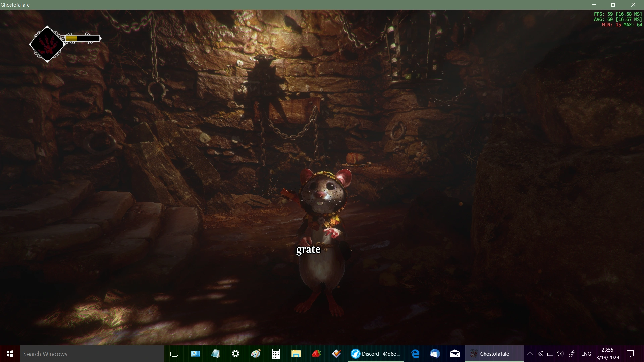Open the Windows Start menu
Viewport: 644px width, 362px height.
click(x=10, y=354)
